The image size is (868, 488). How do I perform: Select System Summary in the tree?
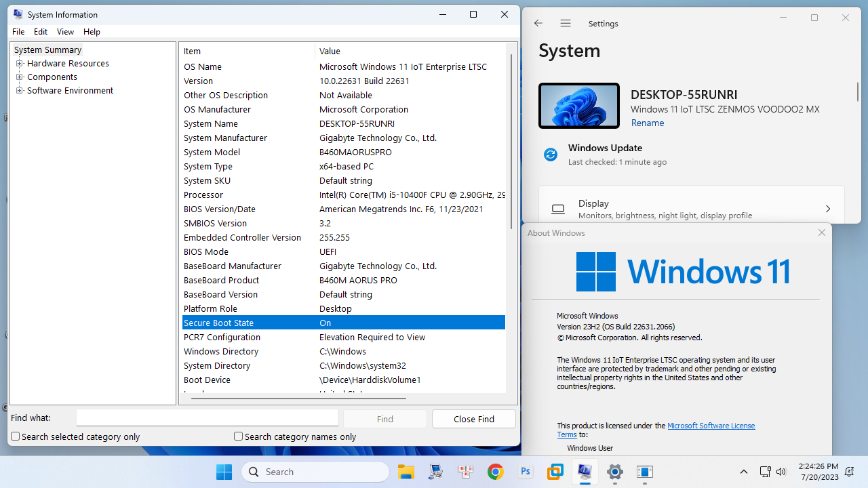tap(47, 49)
